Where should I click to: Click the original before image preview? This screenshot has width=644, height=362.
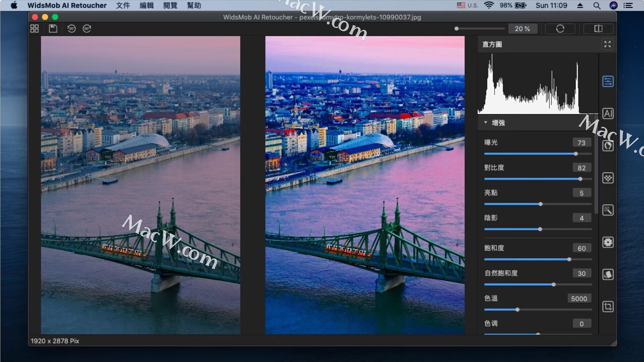pyautogui.click(x=141, y=185)
